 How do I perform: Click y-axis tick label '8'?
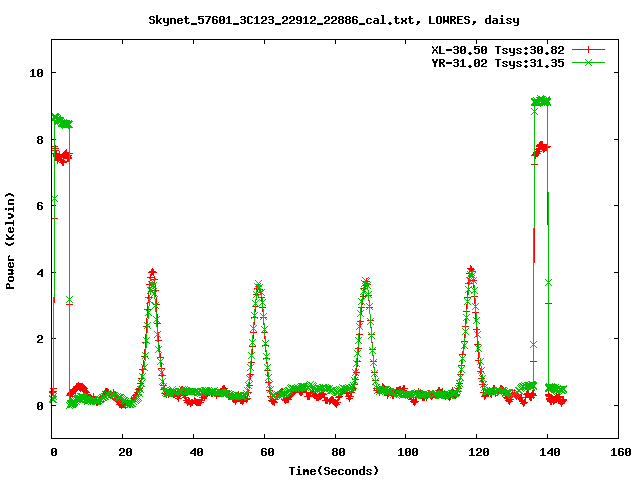pos(40,140)
